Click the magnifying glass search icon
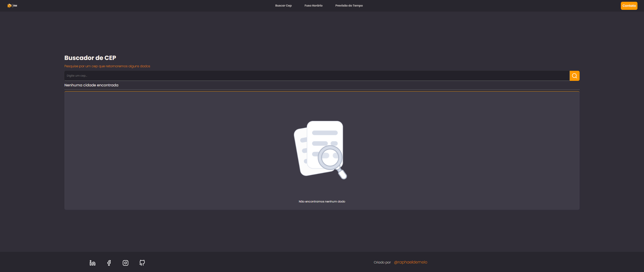644x272 pixels. (x=575, y=76)
